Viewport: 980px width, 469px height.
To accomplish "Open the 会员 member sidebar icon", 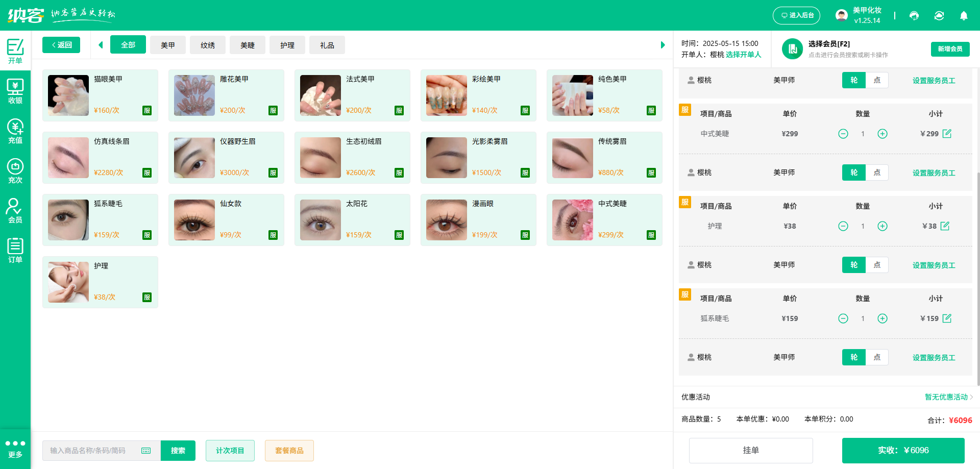I will pos(15,211).
